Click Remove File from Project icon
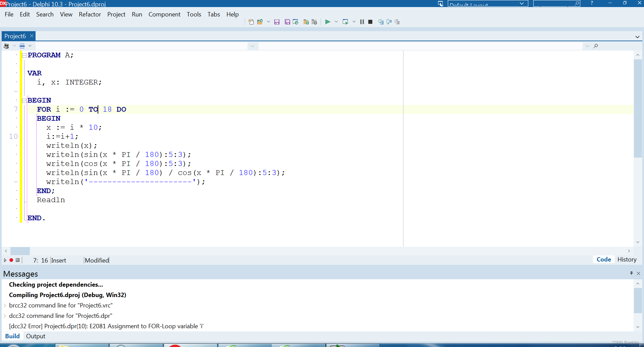This screenshot has width=644, height=347. (x=314, y=22)
